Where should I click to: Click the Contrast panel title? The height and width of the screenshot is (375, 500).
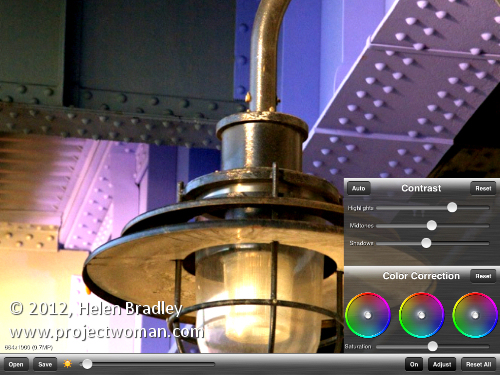coord(421,188)
